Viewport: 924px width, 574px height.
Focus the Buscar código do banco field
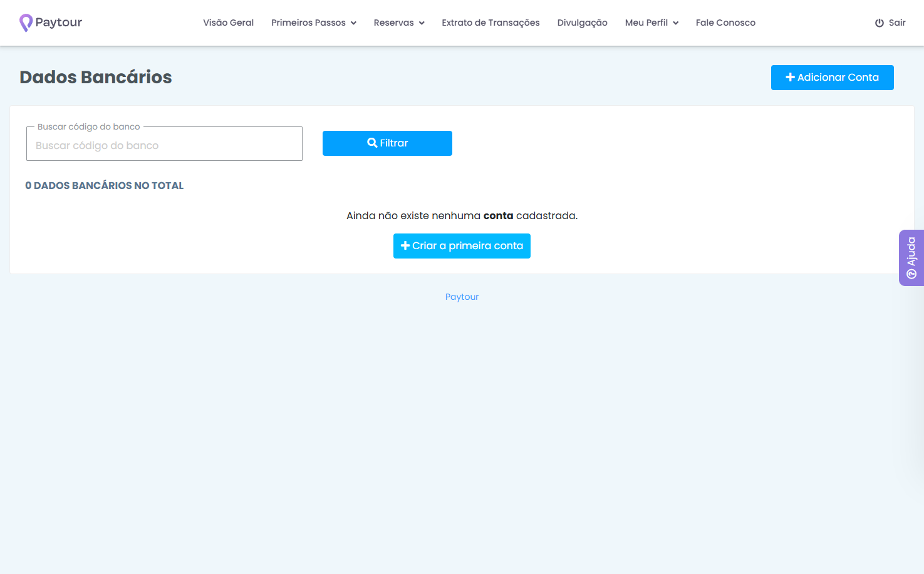click(164, 145)
